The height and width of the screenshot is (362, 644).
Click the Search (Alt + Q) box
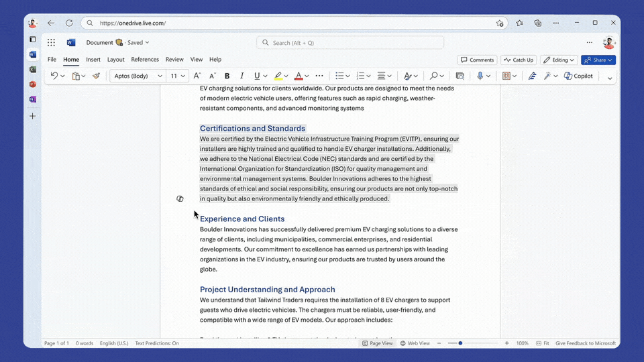coord(350,43)
